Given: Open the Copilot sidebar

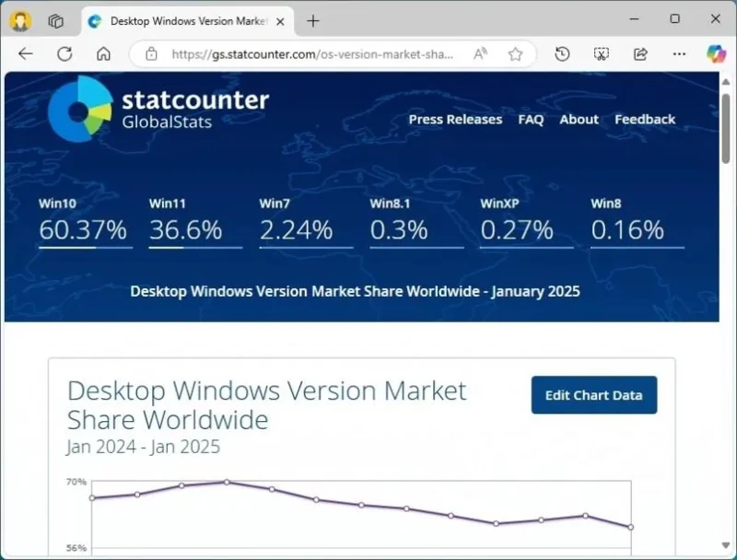Looking at the screenshot, I should [717, 53].
